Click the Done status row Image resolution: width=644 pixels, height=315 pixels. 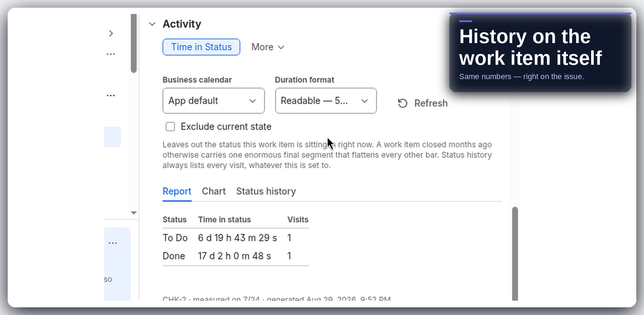236,256
